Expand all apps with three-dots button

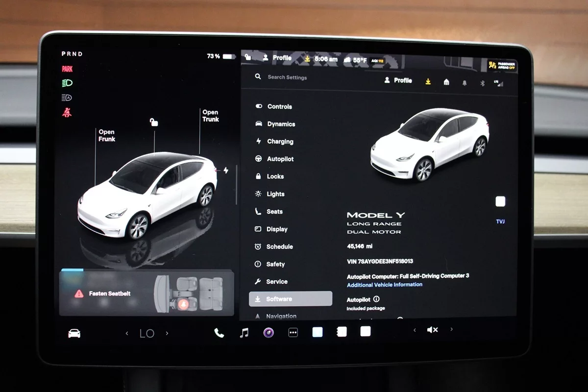pos(293,333)
